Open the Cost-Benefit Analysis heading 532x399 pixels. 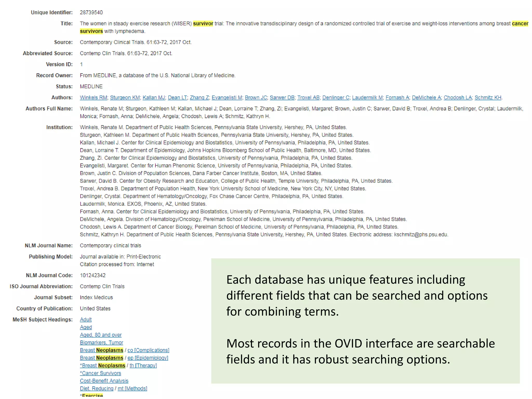pyautogui.click(x=104, y=381)
